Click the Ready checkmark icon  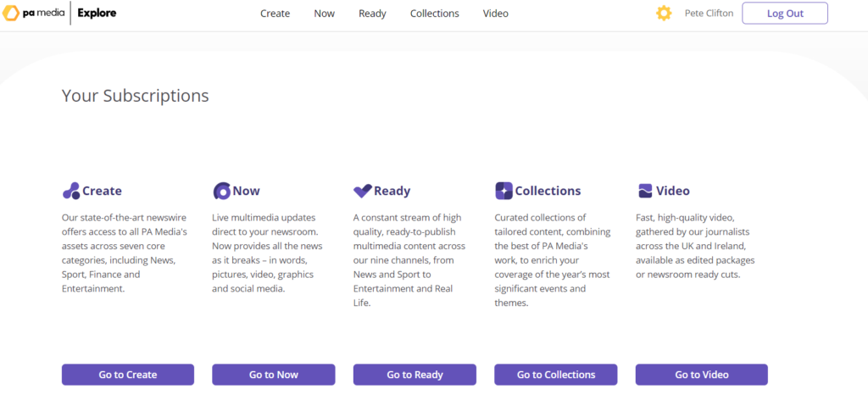362,191
